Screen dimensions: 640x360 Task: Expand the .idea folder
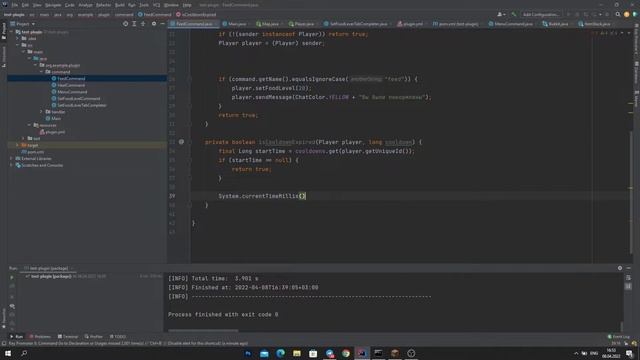[x=18, y=38]
